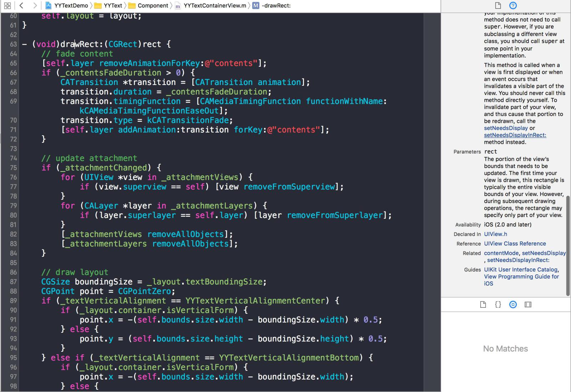The height and width of the screenshot is (392, 571).
Task: Click on textBoundingSize in line 87
Action: [x=224, y=282]
